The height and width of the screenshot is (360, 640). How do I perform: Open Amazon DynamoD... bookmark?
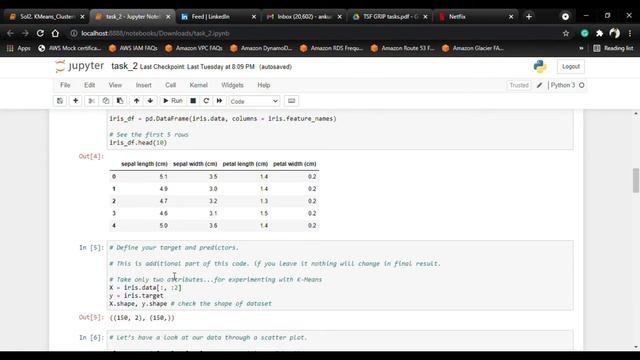pyautogui.click(x=262, y=48)
